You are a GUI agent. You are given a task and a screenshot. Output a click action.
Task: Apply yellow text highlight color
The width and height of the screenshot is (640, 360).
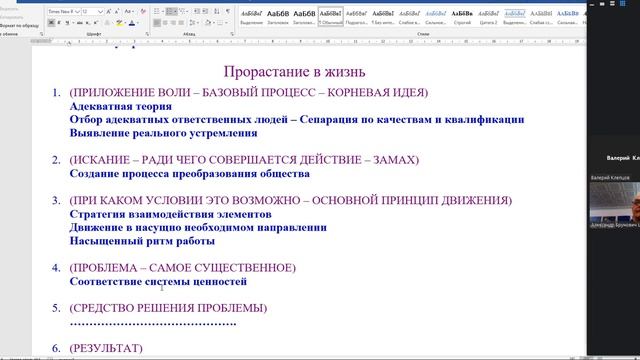click(119, 23)
